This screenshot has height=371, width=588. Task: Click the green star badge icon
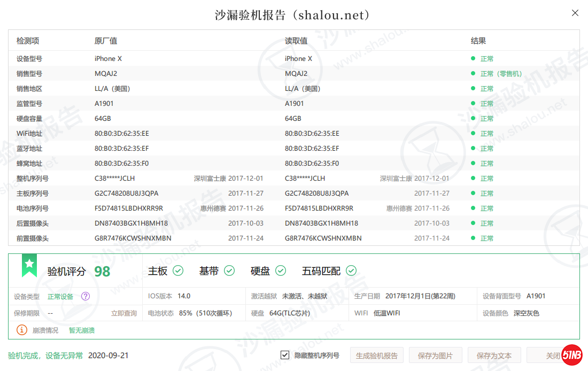(x=29, y=265)
